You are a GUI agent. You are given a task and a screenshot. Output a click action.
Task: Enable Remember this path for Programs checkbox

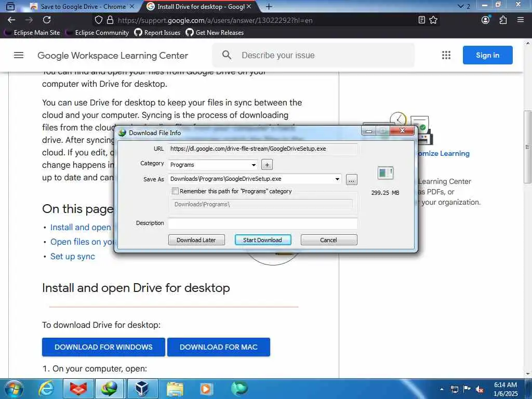pos(176,191)
